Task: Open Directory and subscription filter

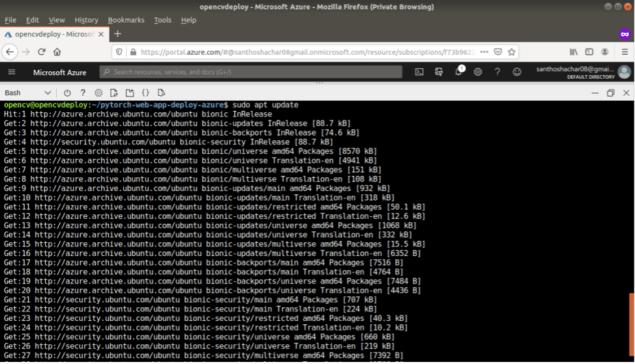Action: click(439, 72)
